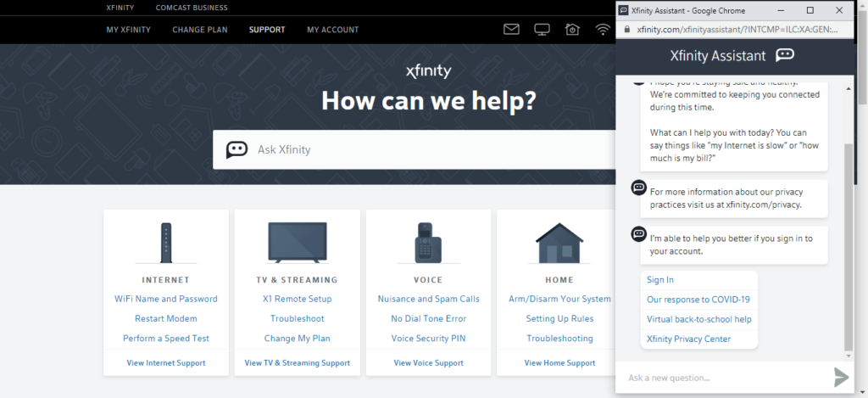Click bot avatar beside sign in message

click(639, 234)
